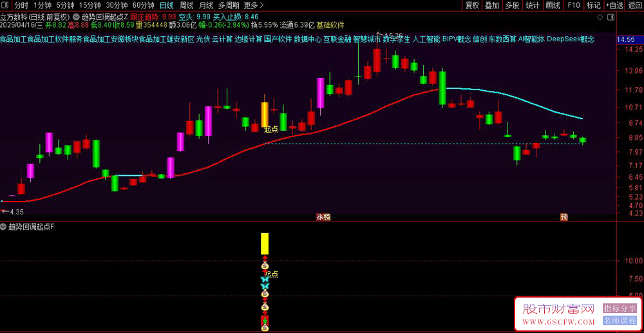
Task: Click the 涨榜 marker on the timeline
Action: tap(323, 218)
